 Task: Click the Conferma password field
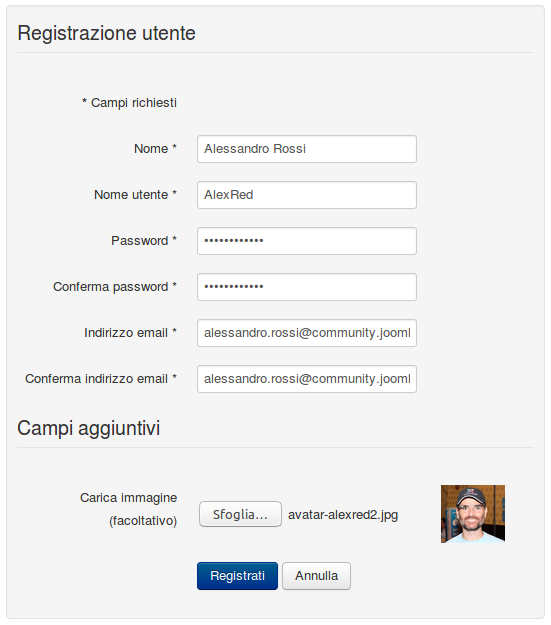click(x=307, y=287)
